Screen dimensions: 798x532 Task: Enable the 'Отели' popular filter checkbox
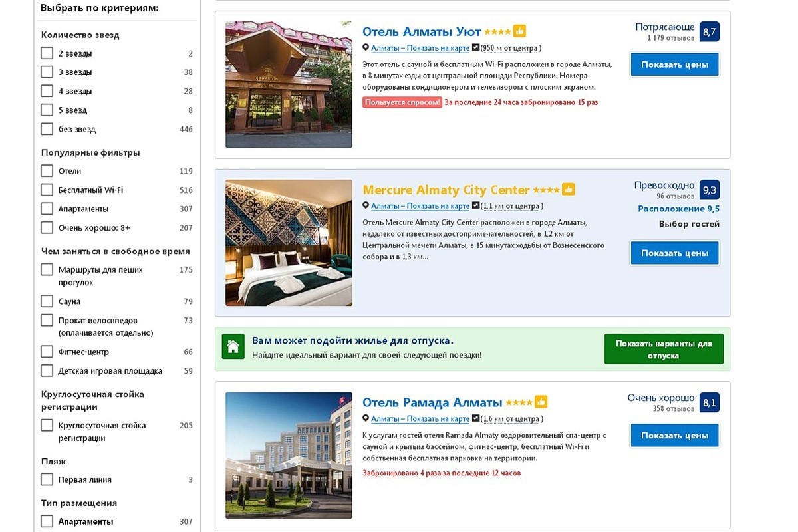pyautogui.click(x=47, y=171)
